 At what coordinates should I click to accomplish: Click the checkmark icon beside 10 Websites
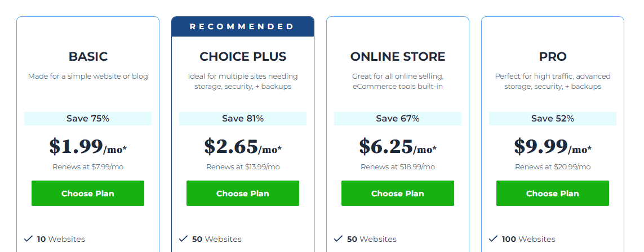(28, 238)
